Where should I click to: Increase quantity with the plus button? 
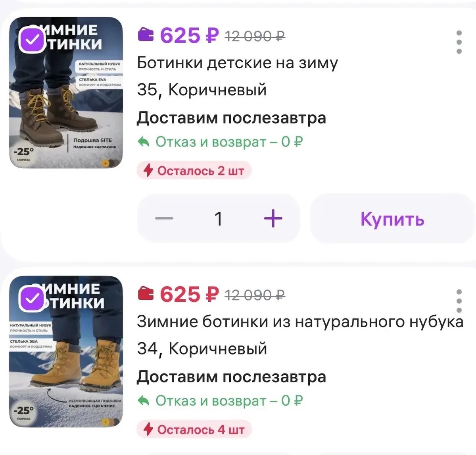tap(273, 218)
